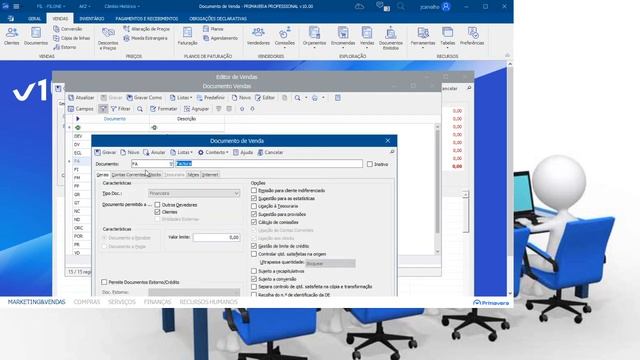Click Predefinir in the list toolbar
Screen dimensions: 640x360
(211, 98)
